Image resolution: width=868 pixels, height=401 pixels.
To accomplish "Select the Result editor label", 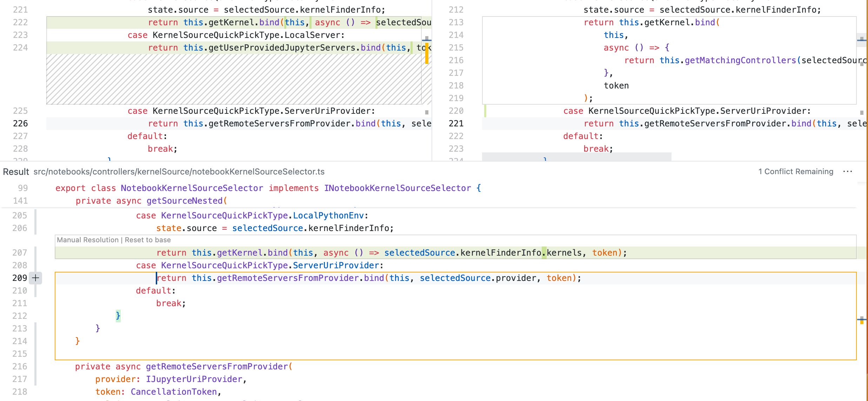I will pyautogui.click(x=16, y=172).
